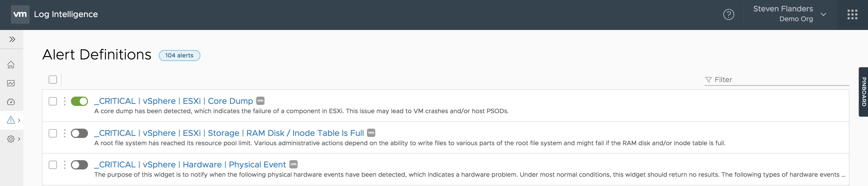Select the Core Dump alert checkbox
This screenshot has height=186, width=868.
53,101
